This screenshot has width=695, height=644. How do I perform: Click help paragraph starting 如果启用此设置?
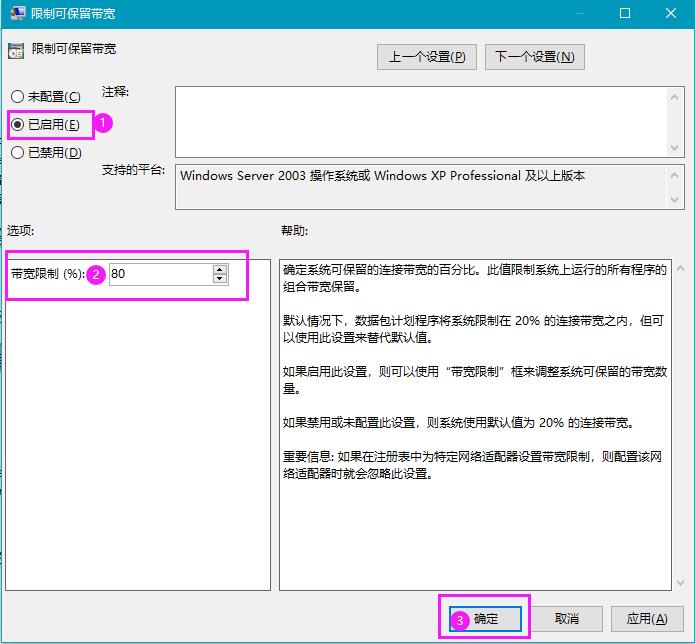tap(475, 380)
